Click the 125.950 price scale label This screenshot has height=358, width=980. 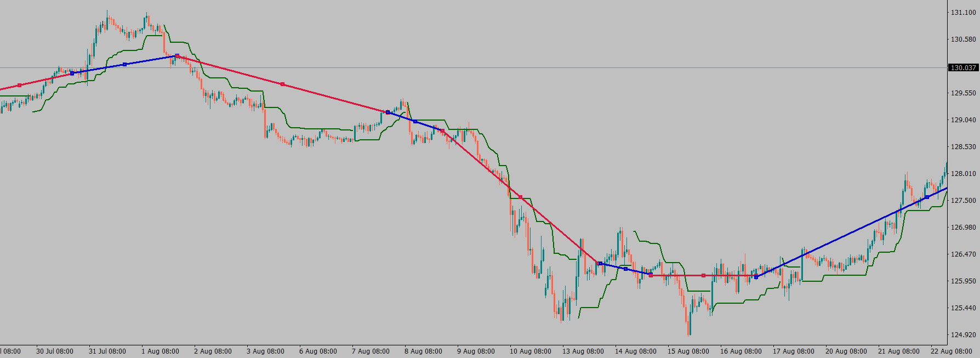click(963, 281)
